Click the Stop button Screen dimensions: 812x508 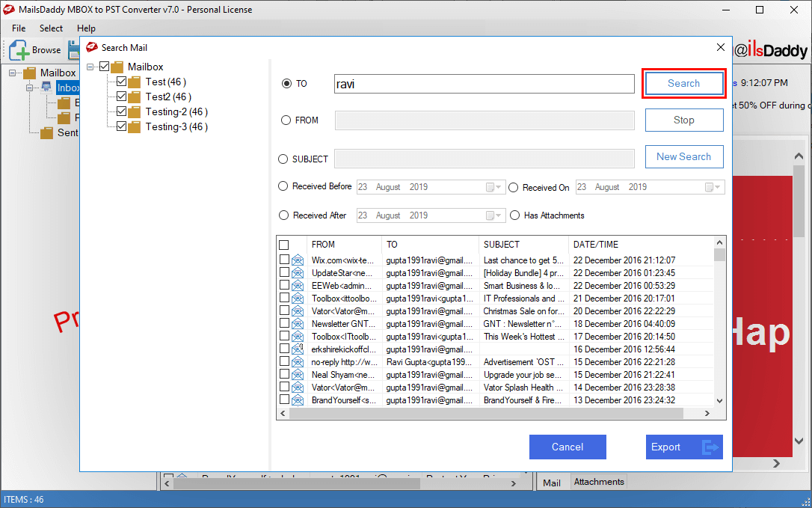[x=684, y=120]
